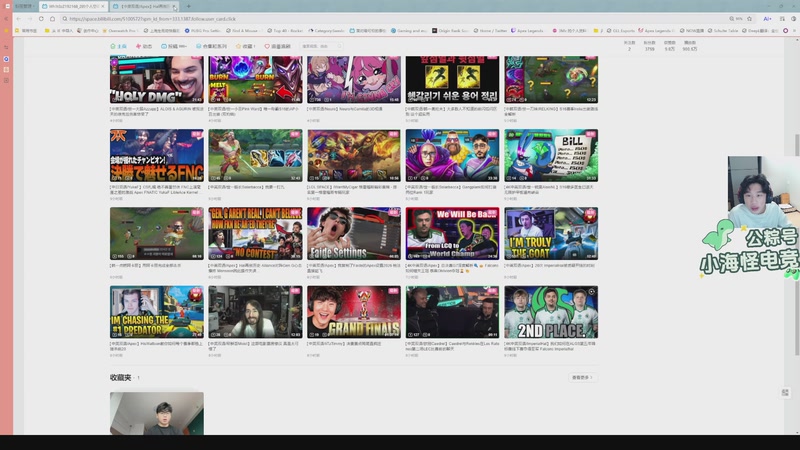Close the second browser tab
Viewport: 800px width, 450px height.
tap(174, 7)
